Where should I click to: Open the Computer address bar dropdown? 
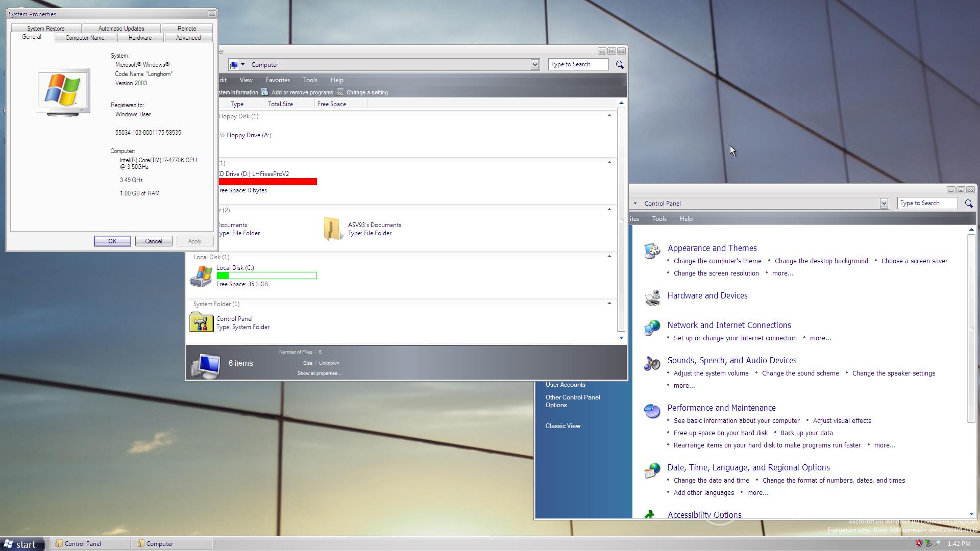[x=534, y=65]
